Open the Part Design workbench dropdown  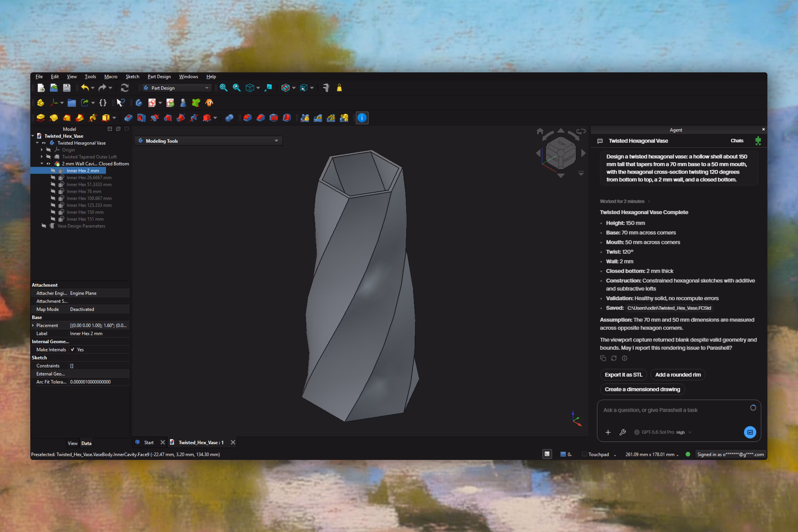176,88
